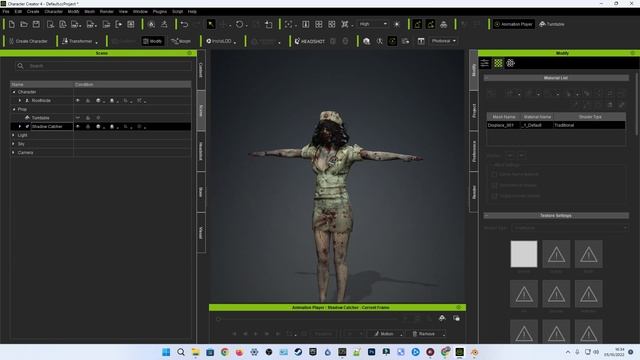The image size is (640, 360).
Task: Select the Turntable item in scene tree
Action: click(40, 118)
